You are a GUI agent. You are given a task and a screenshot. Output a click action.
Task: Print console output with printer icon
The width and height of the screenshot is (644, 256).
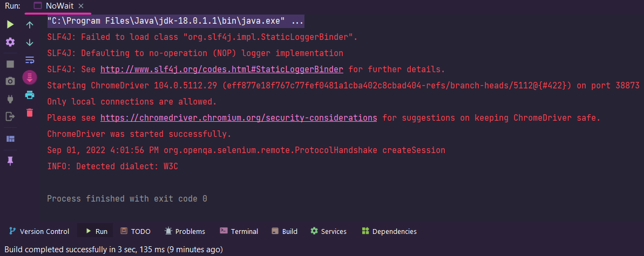(x=30, y=95)
